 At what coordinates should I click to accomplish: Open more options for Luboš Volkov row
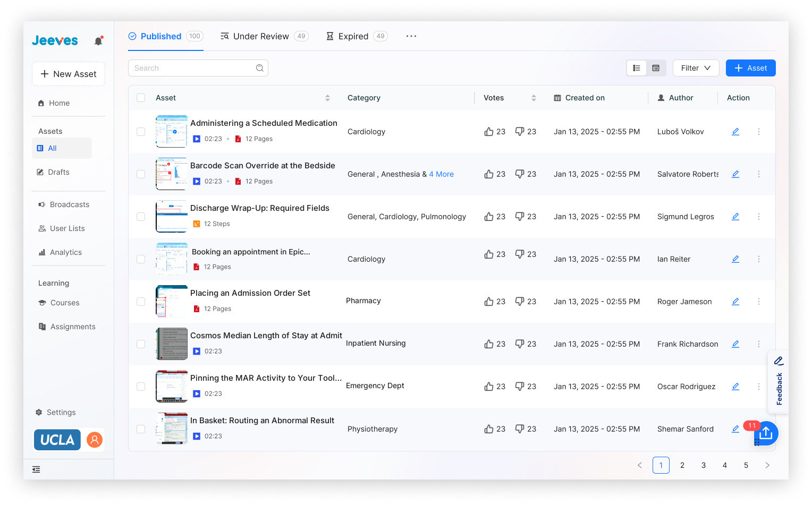pos(759,132)
